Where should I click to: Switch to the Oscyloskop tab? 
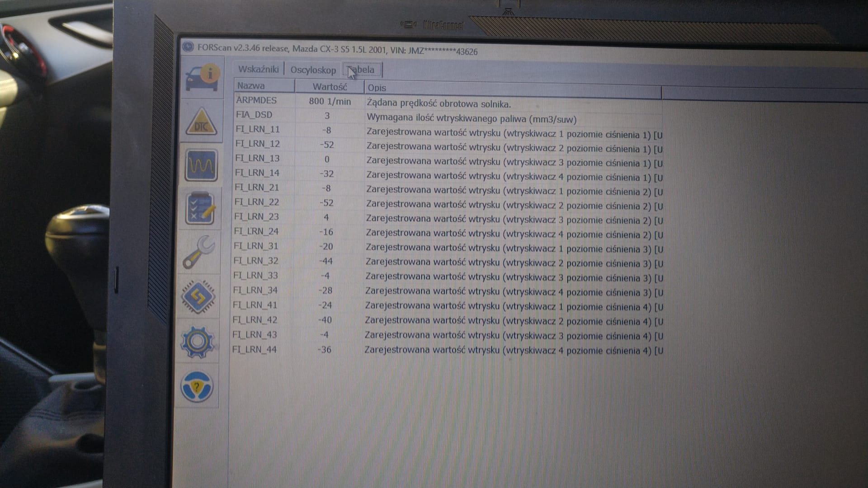[x=313, y=70]
